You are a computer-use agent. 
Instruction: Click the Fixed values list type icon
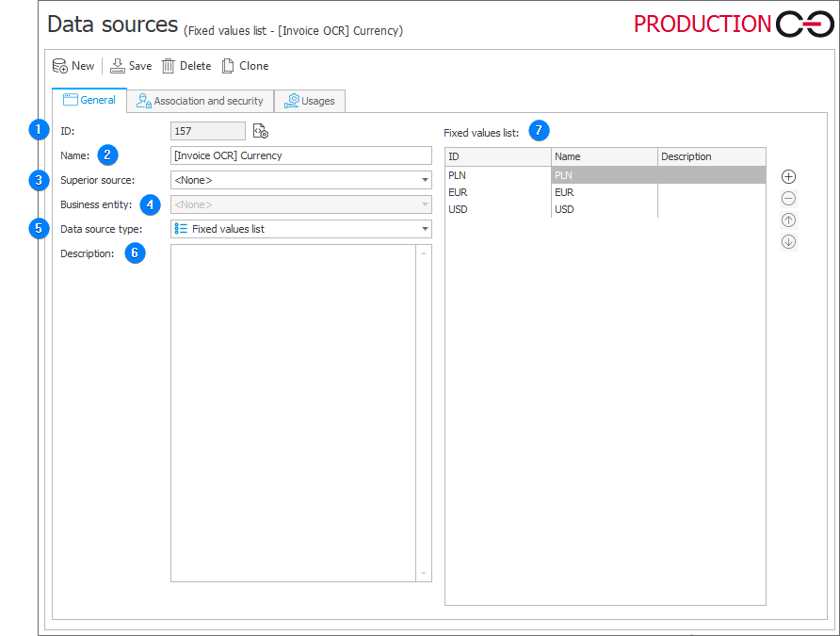(x=181, y=229)
